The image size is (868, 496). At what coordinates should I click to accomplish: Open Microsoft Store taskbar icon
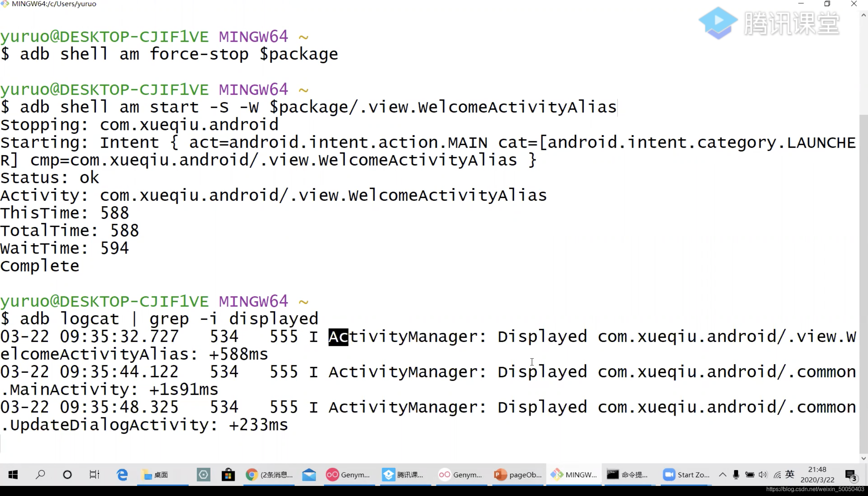(x=228, y=475)
